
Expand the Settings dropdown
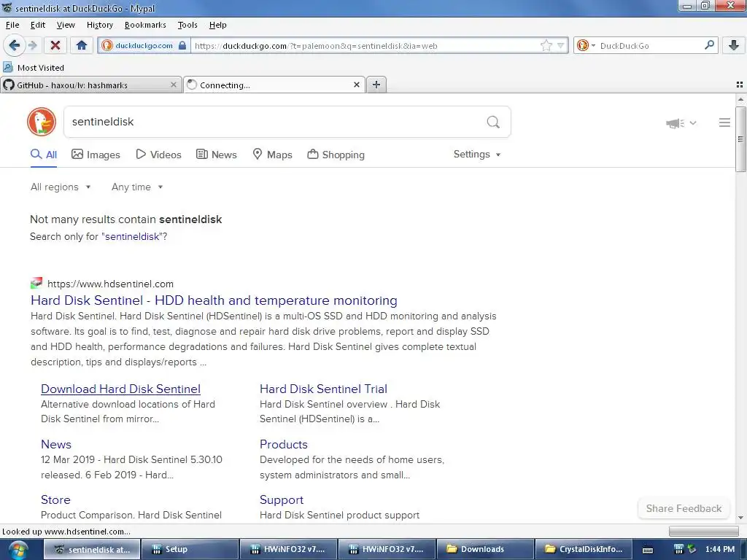477,155
